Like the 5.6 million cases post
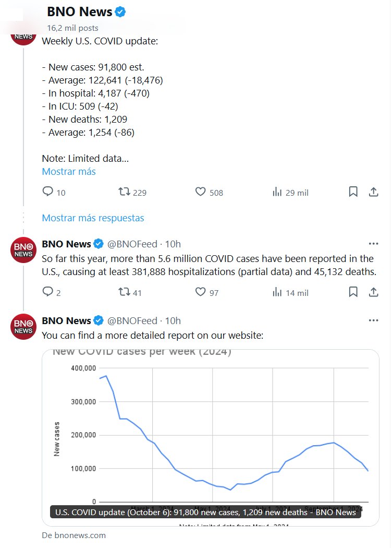Viewport: 392px width, 548px height. [201, 292]
